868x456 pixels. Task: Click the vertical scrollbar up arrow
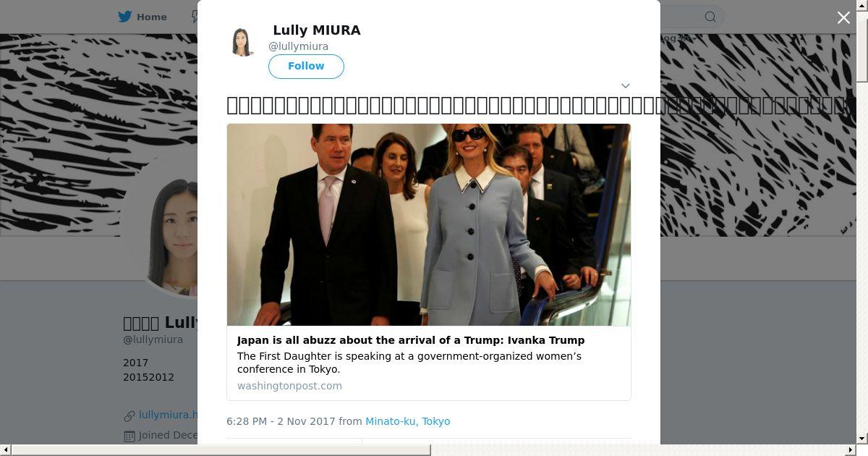[862, 6]
